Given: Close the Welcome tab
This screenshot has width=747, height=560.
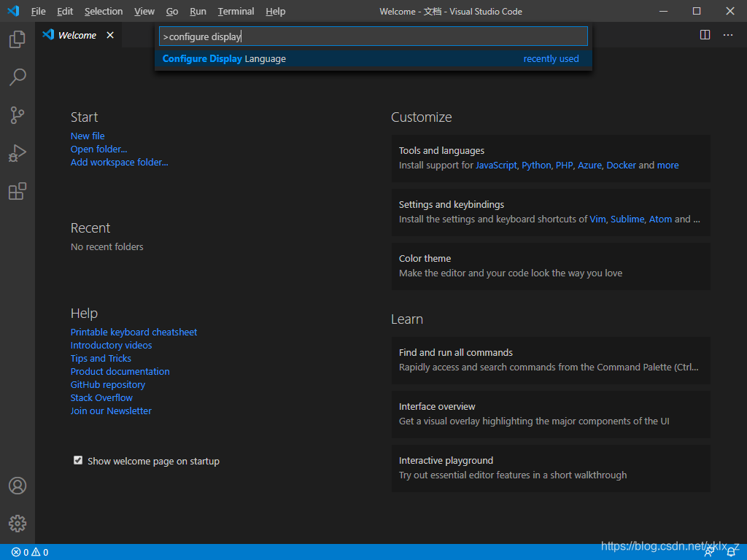Looking at the screenshot, I should (110, 35).
